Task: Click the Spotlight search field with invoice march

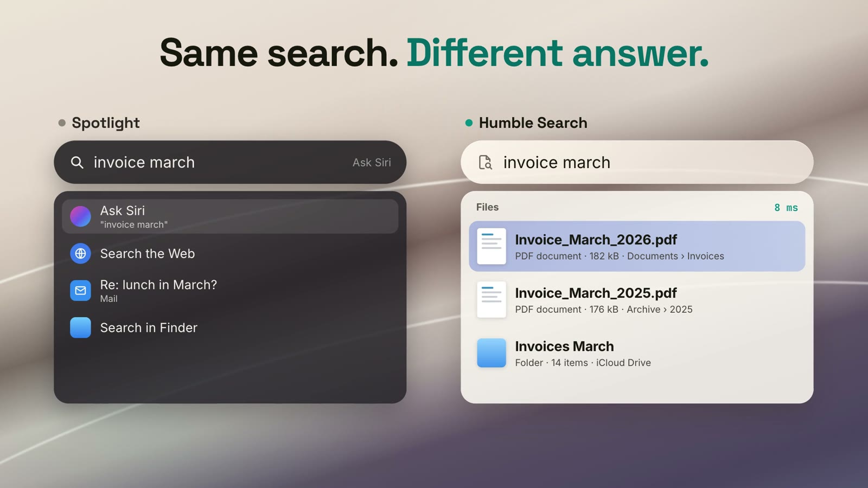Action: pos(230,162)
